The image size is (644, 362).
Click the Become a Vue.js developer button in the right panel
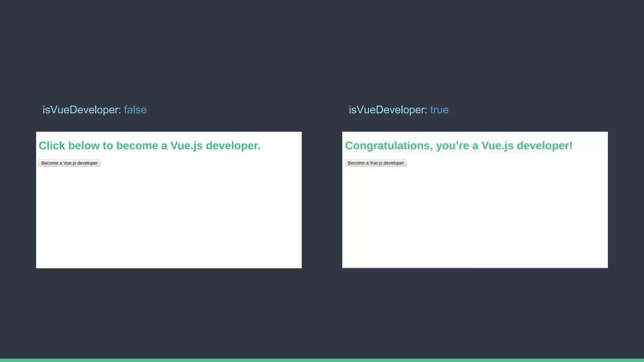(376, 163)
